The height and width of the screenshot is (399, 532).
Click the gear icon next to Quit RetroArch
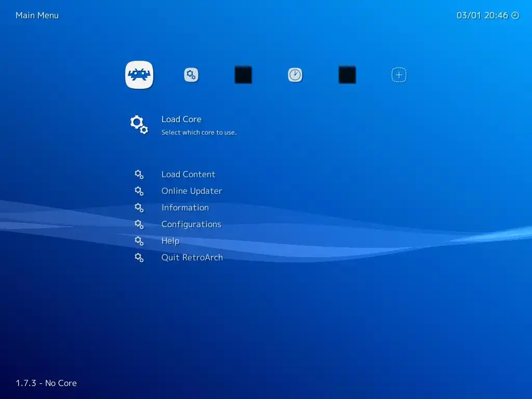(139, 258)
